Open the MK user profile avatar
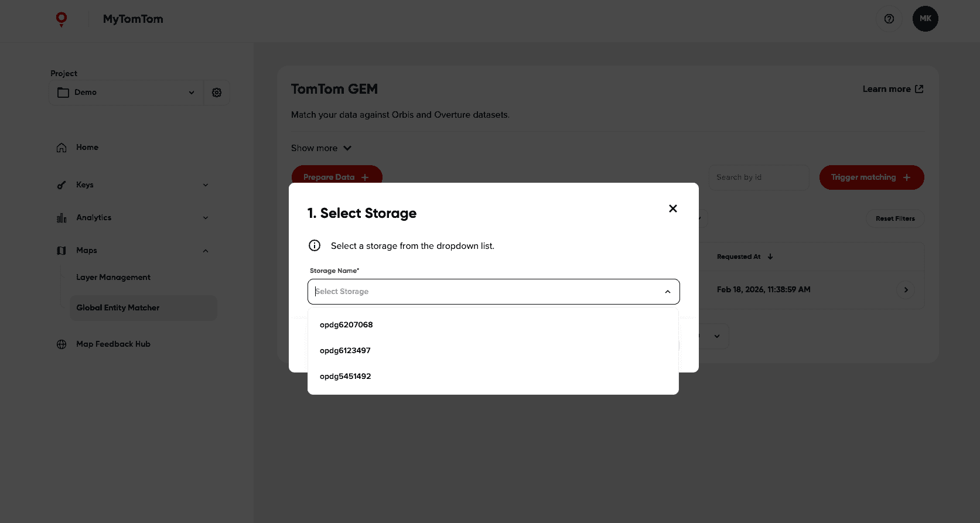Image resolution: width=980 pixels, height=523 pixels. pos(925,19)
